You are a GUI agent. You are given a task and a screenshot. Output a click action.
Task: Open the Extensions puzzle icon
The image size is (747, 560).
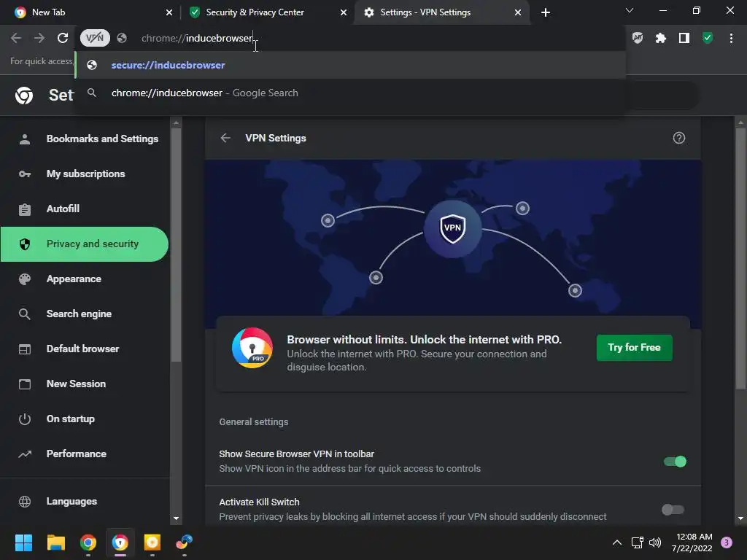(x=660, y=38)
